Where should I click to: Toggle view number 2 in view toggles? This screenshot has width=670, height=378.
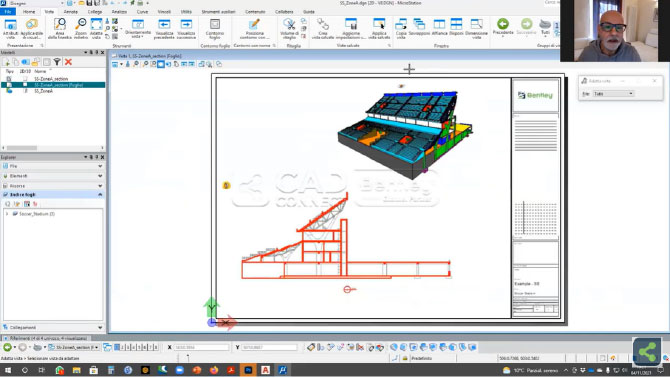(x=122, y=347)
